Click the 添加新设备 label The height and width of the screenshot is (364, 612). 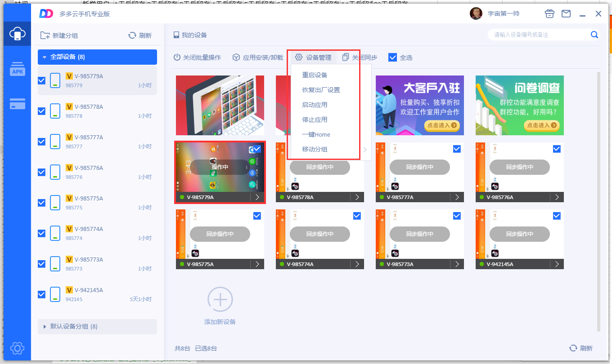(220, 322)
